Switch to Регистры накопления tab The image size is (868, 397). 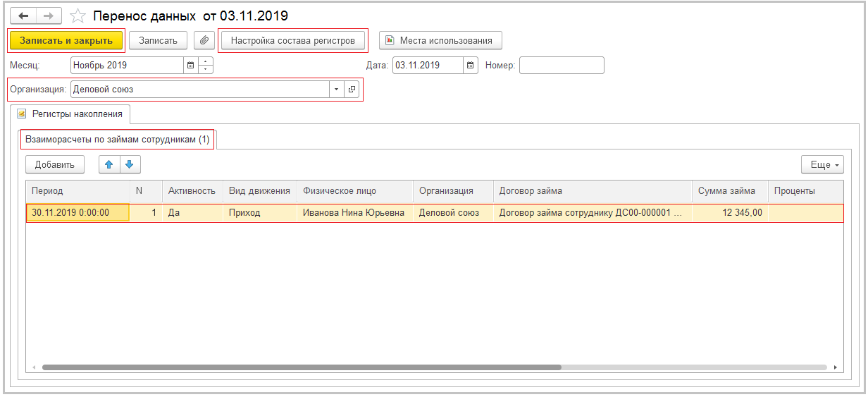70,114
